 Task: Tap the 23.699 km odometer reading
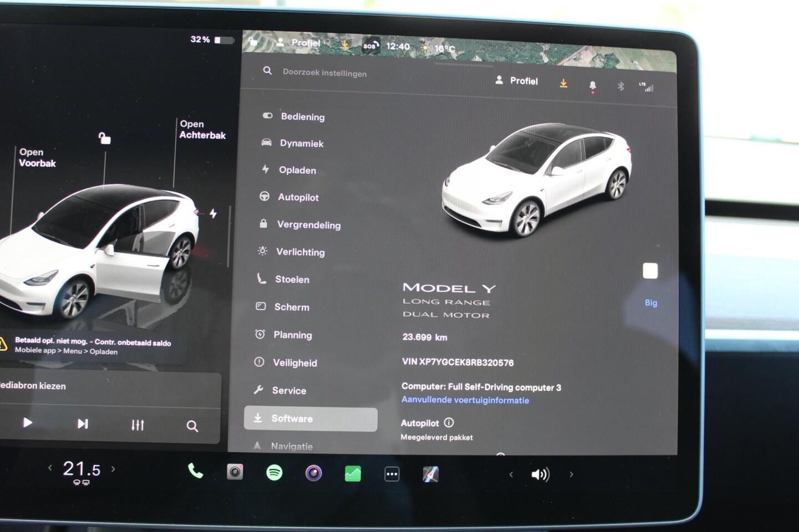click(425, 337)
